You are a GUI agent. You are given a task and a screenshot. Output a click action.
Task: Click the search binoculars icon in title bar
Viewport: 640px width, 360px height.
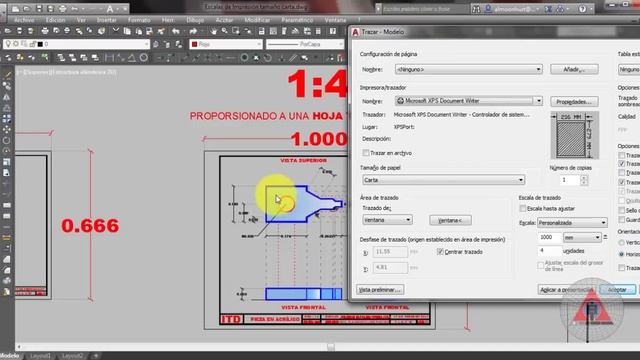click(x=476, y=9)
